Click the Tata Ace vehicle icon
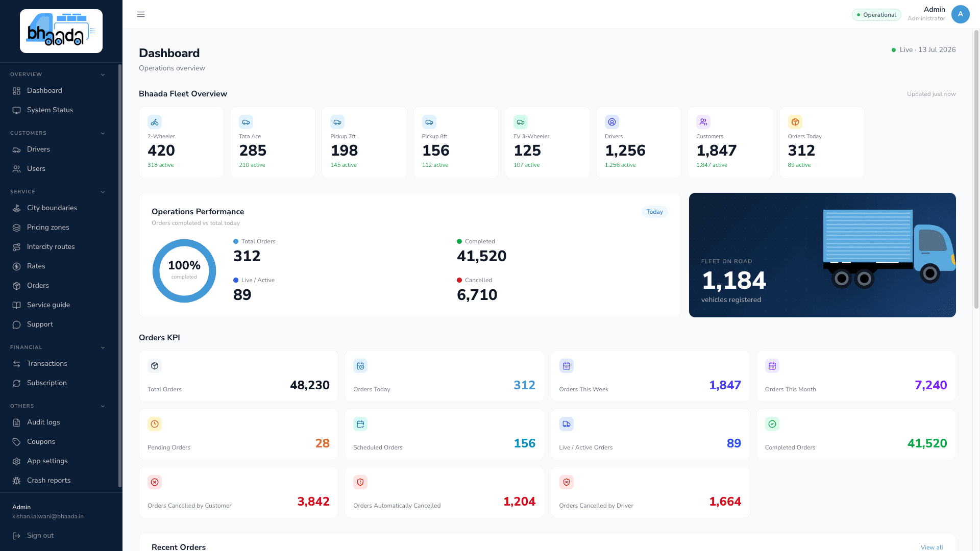This screenshot has height=551, width=980. pyautogui.click(x=246, y=122)
